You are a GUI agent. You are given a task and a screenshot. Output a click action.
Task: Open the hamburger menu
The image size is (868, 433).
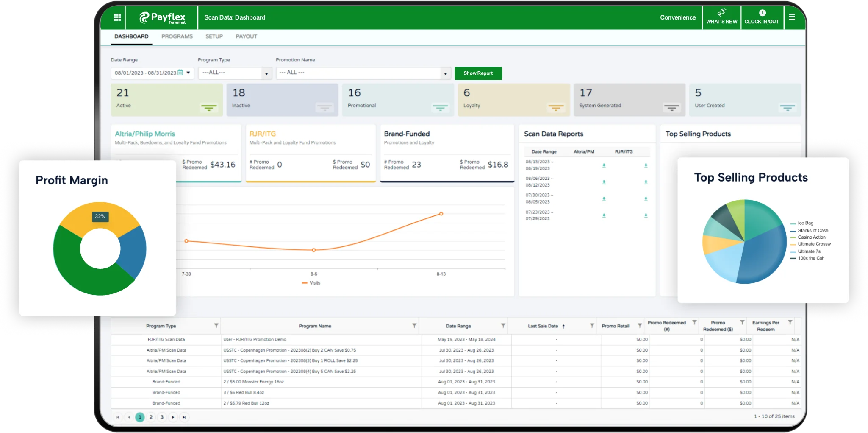pyautogui.click(x=792, y=17)
